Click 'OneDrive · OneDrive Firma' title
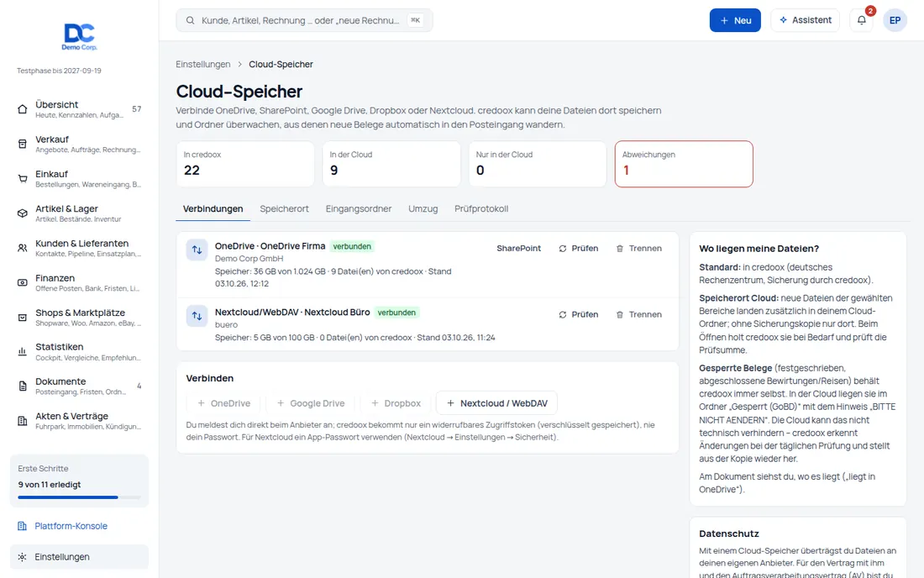This screenshot has height=578, width=924. tap(270, 246)
